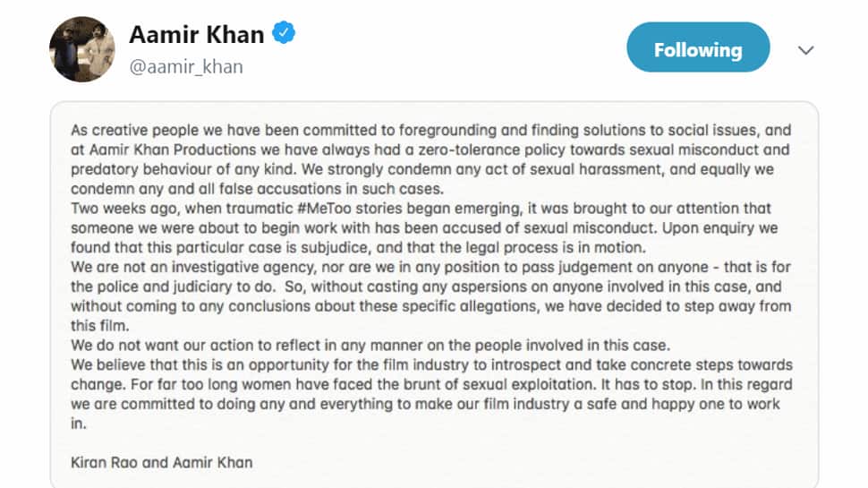The height and width of the screenshot is (488, 868).
Task: Click the 'As creative people' opening line
Action: coord(136,130)
